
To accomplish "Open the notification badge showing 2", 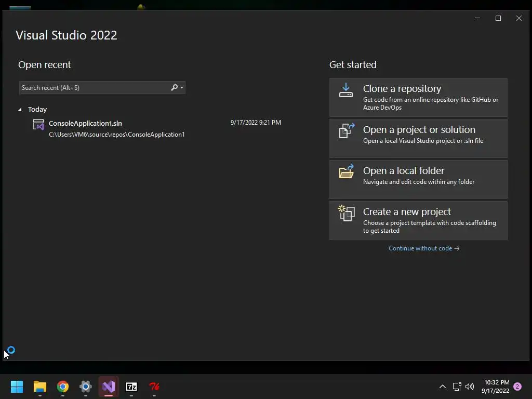I will coord(517,387).
